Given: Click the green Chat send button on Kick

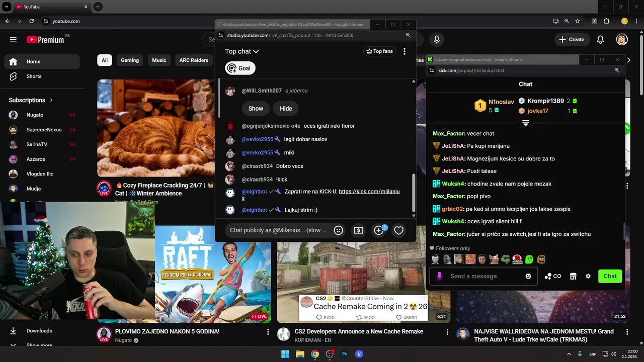Looking at the screenshot, I should tap(610, 276).
